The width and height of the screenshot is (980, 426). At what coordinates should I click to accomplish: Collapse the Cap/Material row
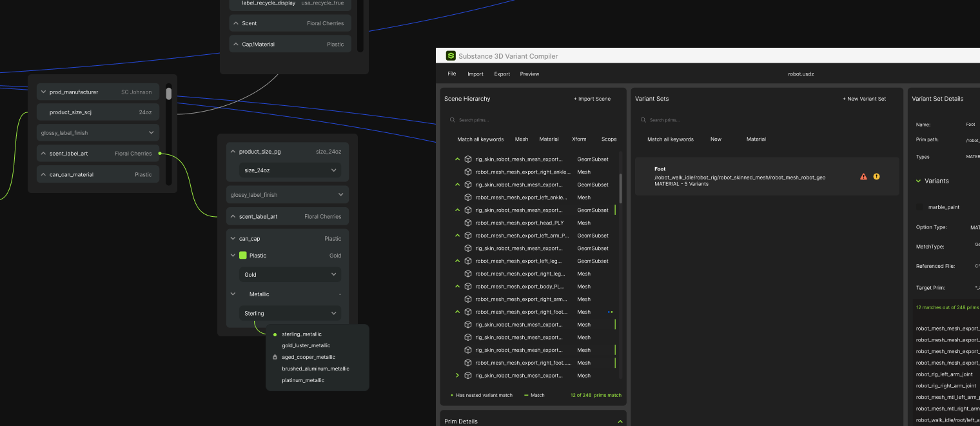(x=235, y=45)
